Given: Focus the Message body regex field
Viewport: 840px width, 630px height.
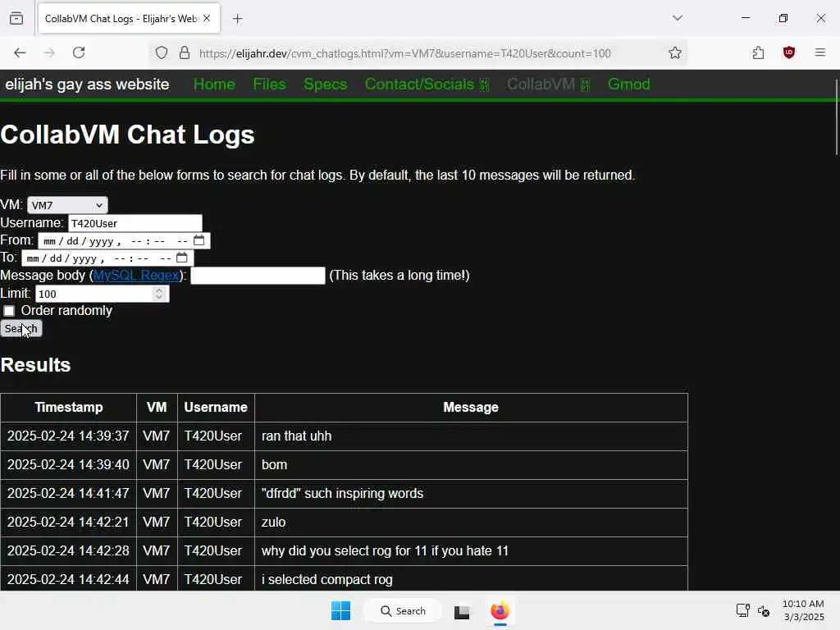Looking at the screenshot, I should 258,276.
